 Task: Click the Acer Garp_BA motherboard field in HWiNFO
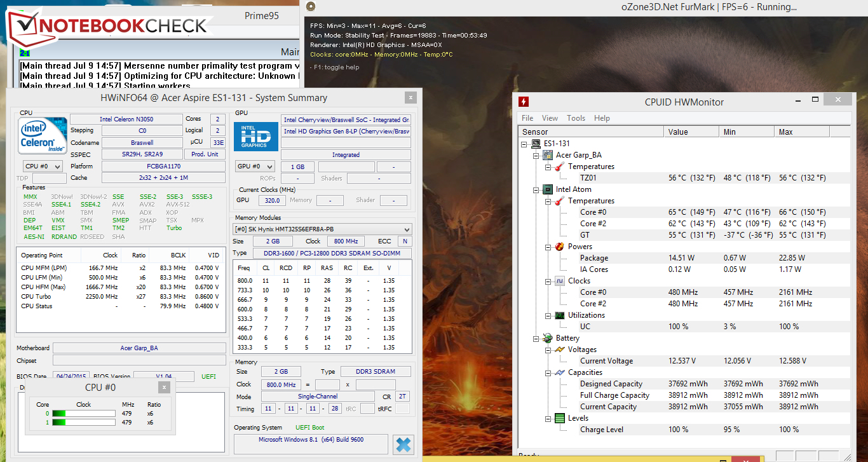(139, 348)
